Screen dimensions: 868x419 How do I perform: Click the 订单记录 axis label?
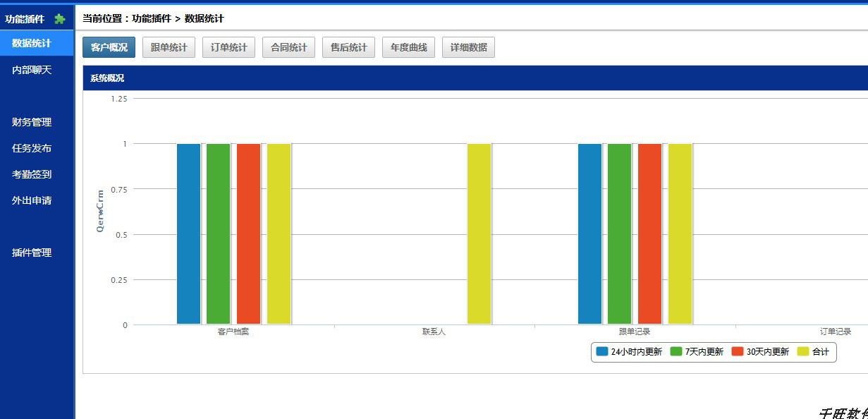tap(836, 332)
